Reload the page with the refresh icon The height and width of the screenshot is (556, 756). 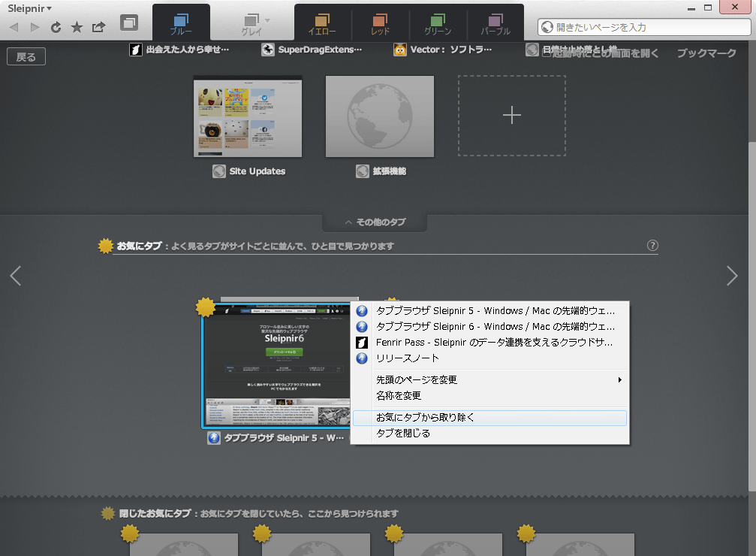(56, 28)
